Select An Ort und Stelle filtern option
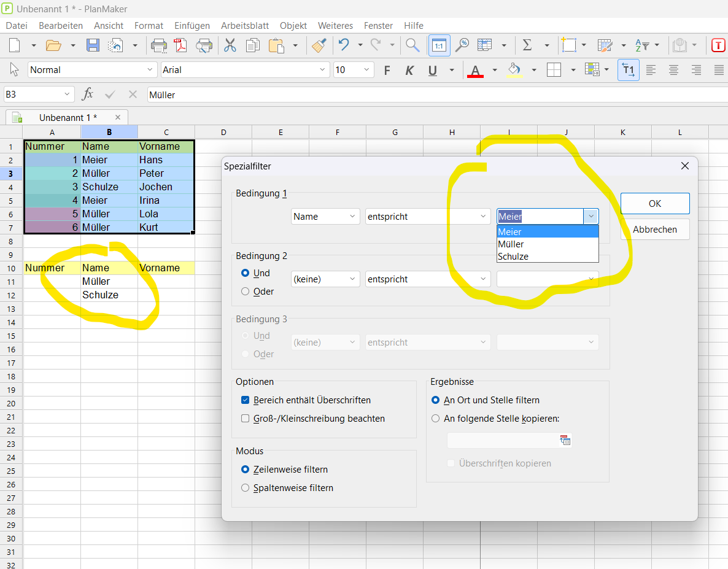The height and width of the screenshot is (569, 728). point(435,400)
